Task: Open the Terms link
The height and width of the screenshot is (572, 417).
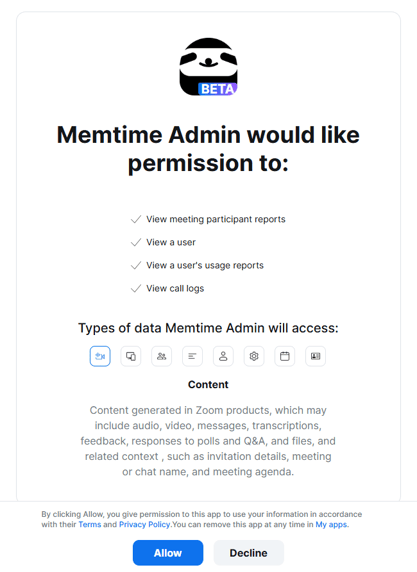Action: 90,524
